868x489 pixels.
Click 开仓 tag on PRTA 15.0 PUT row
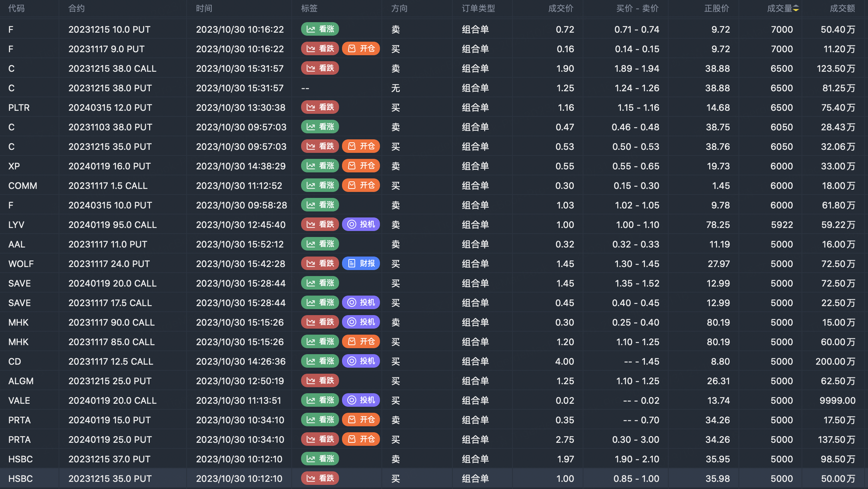tap(361, 420)
